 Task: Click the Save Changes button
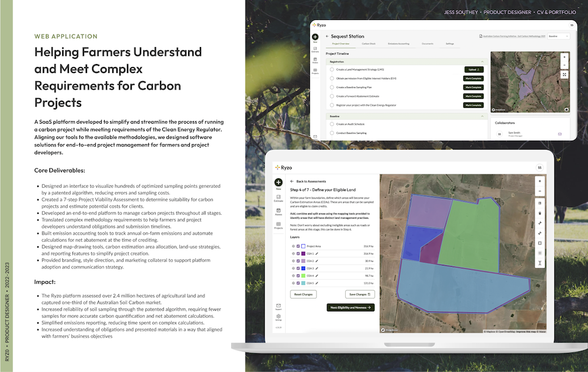coord(360,294)
